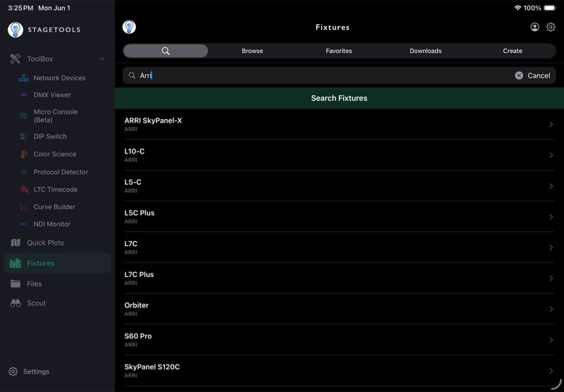Select the L5C Plus fixture name
The height and width of the screenshot is (392, 564).
coord(140,213)
